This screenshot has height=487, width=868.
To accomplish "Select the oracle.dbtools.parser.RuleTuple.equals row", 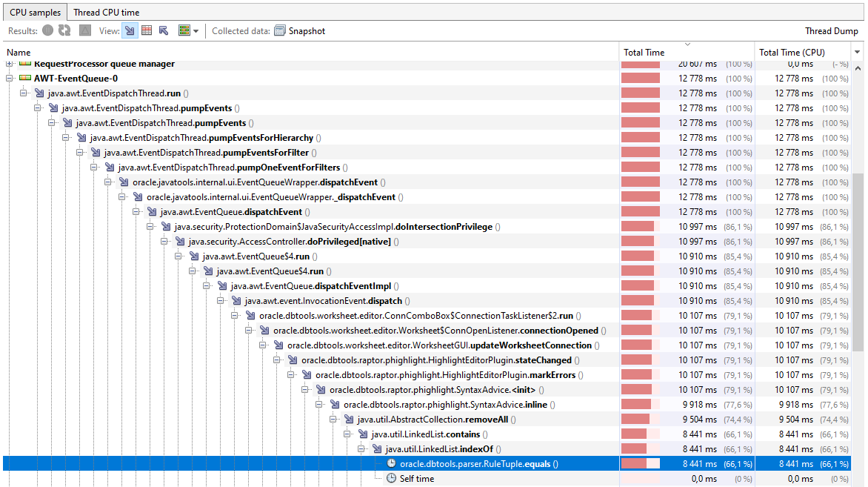I will 427,464.
